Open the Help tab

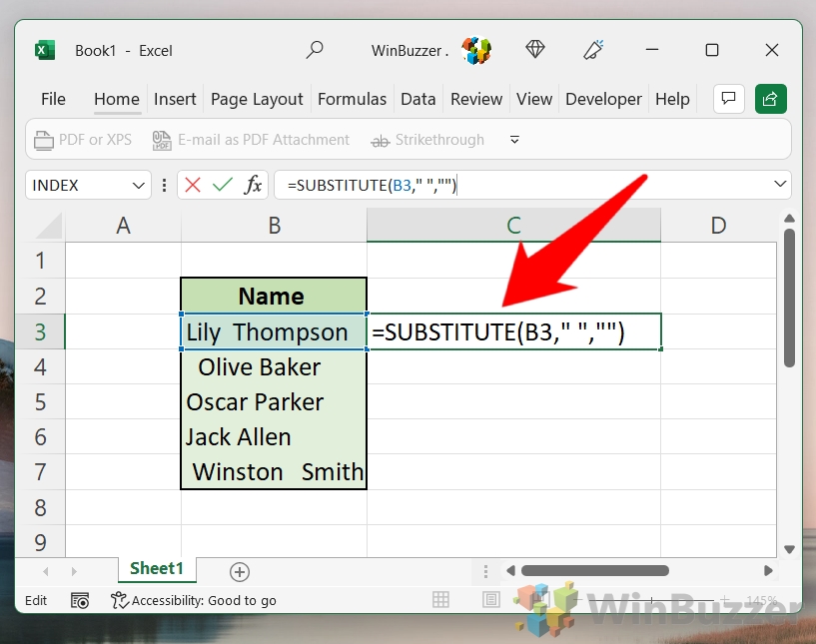point(672,99)
